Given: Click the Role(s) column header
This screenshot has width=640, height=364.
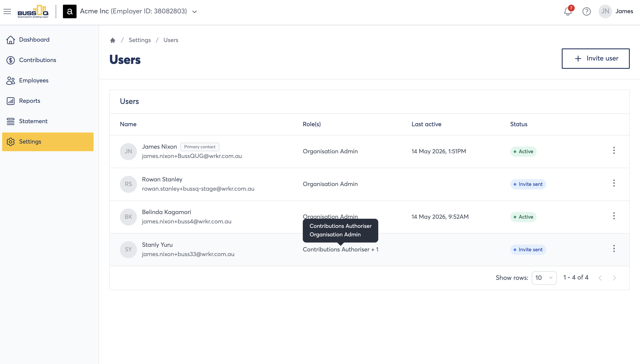Looking at the screenshot, I should (x=312, y=124).
